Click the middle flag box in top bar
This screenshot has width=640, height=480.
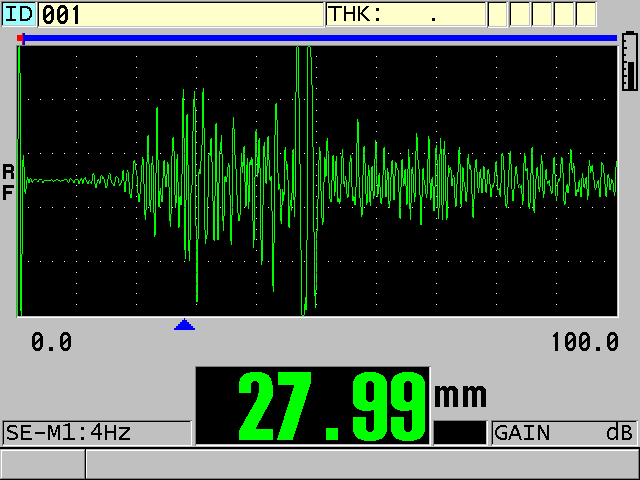click(542, 14)
